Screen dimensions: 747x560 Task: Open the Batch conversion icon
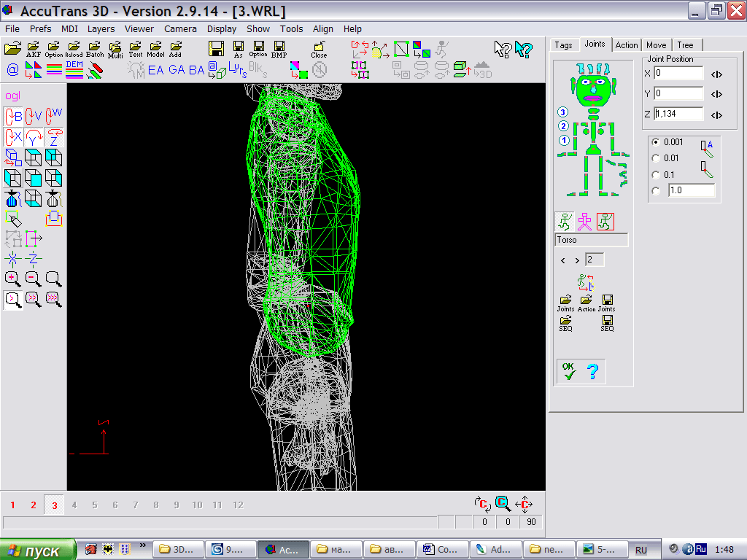(95, 50)
